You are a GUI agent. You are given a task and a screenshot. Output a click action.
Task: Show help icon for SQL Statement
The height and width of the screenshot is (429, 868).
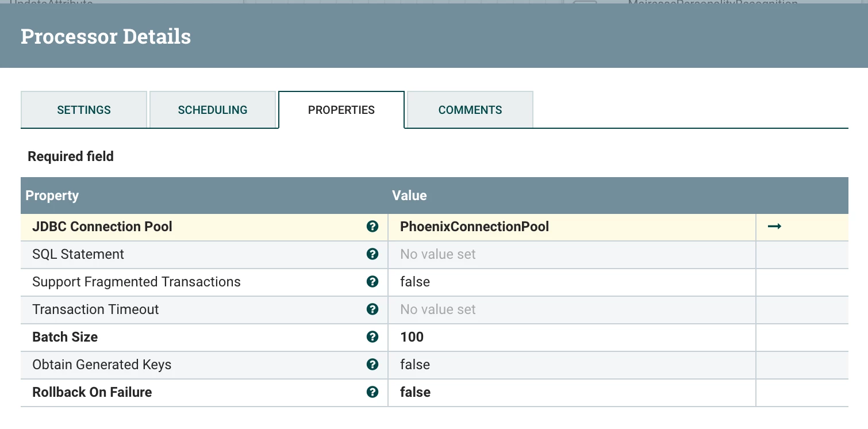(372, 254)
